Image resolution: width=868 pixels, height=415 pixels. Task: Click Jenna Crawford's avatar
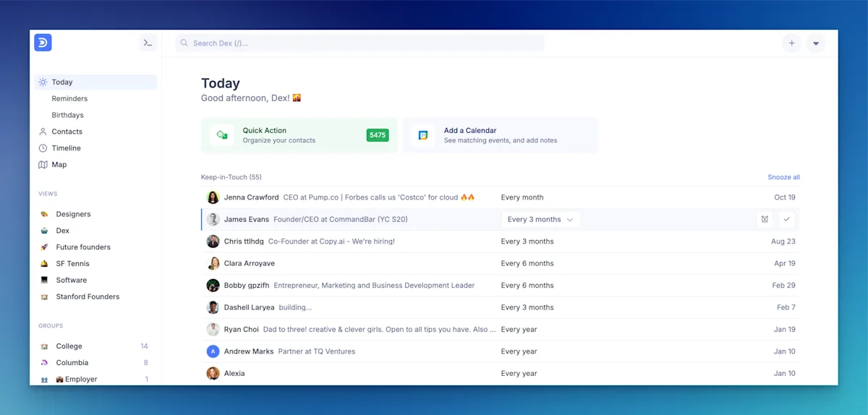213,197
